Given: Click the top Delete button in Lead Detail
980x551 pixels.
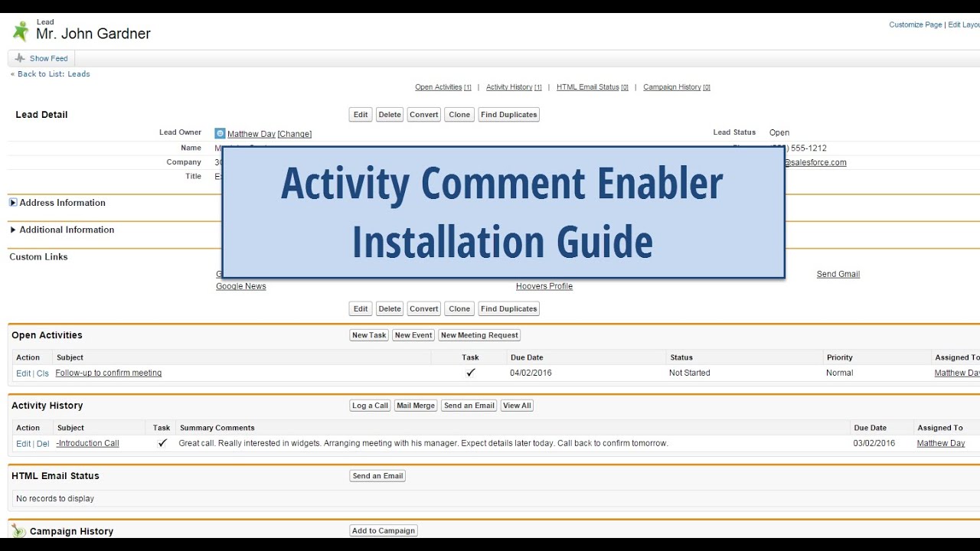Looking at the screenshot, I should point(390,115).
